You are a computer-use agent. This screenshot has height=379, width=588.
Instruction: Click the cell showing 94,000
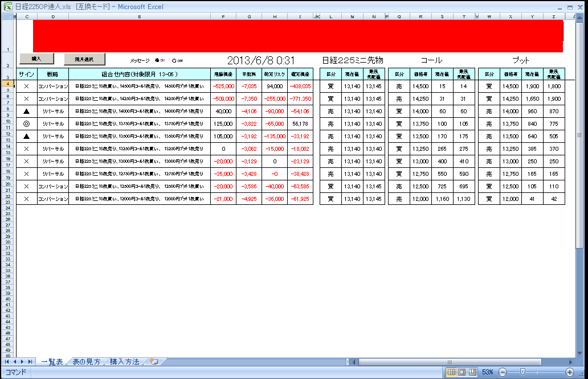275,86
